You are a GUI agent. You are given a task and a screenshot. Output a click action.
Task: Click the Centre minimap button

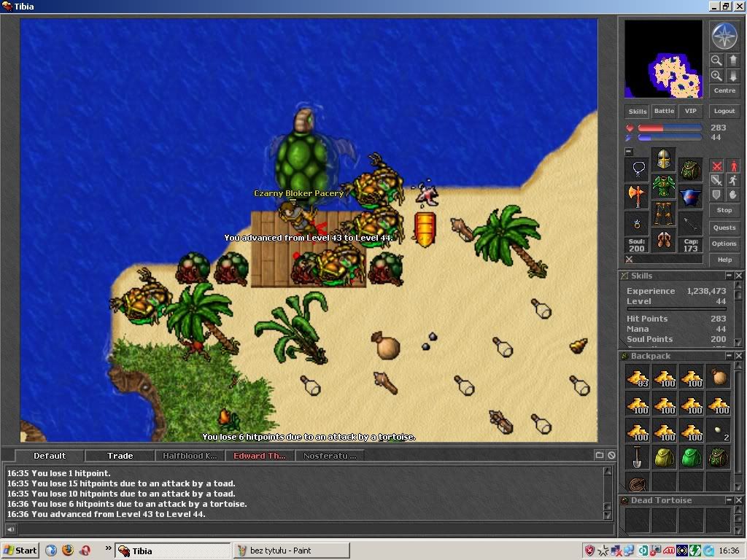[724, 90]
